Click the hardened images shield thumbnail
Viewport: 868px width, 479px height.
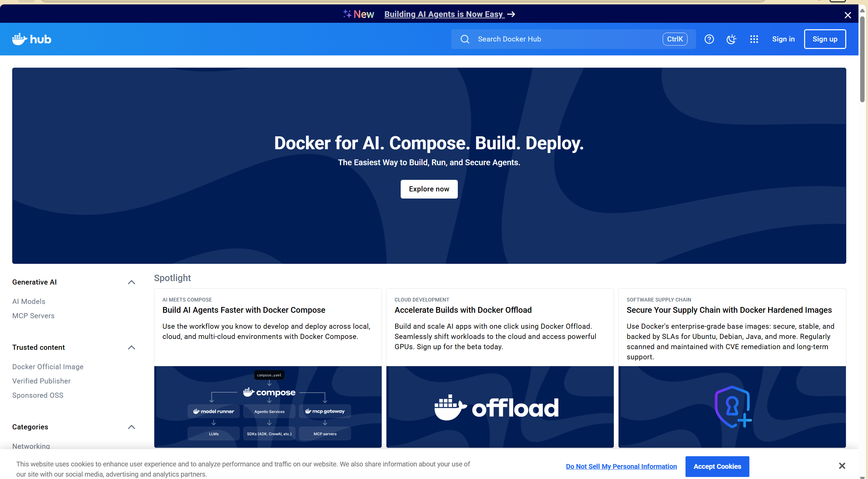click(732, 407)
